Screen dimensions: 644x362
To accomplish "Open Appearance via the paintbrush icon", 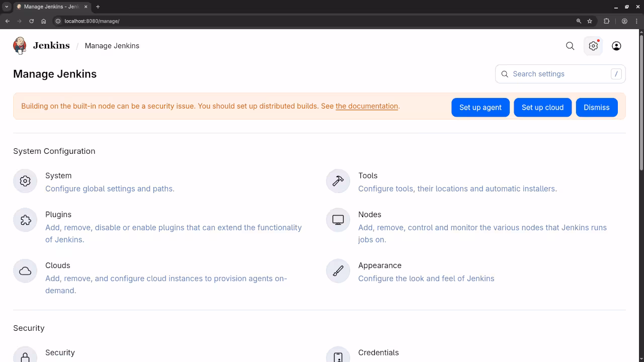I will point(338,271).
